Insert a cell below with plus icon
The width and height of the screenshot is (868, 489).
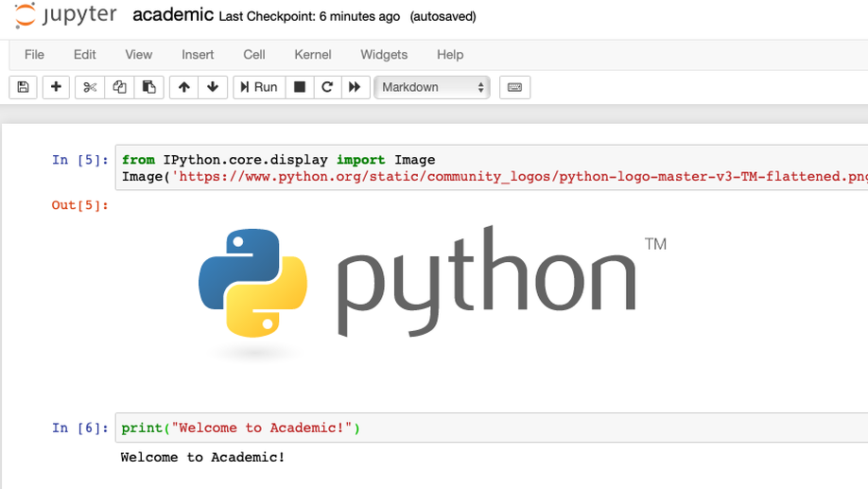point(56,87)
